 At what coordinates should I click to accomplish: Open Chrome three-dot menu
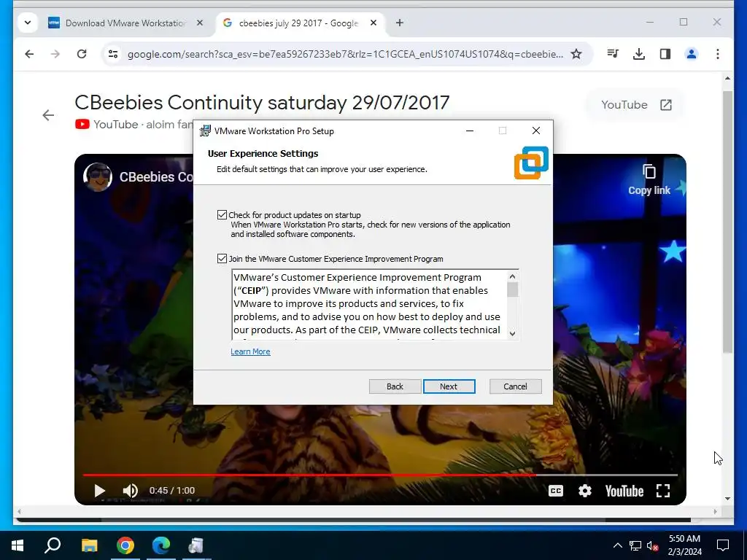click(x=718, y=54)
